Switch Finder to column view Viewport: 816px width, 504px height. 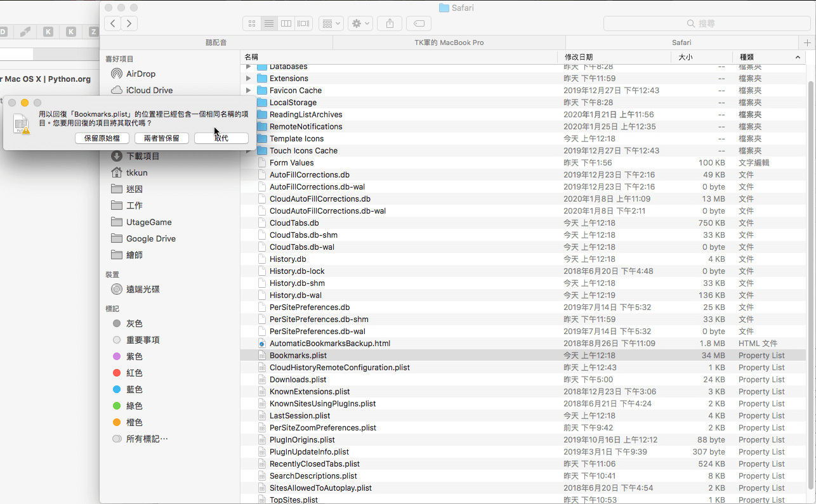pyautogui.click(x=286, y=23)
